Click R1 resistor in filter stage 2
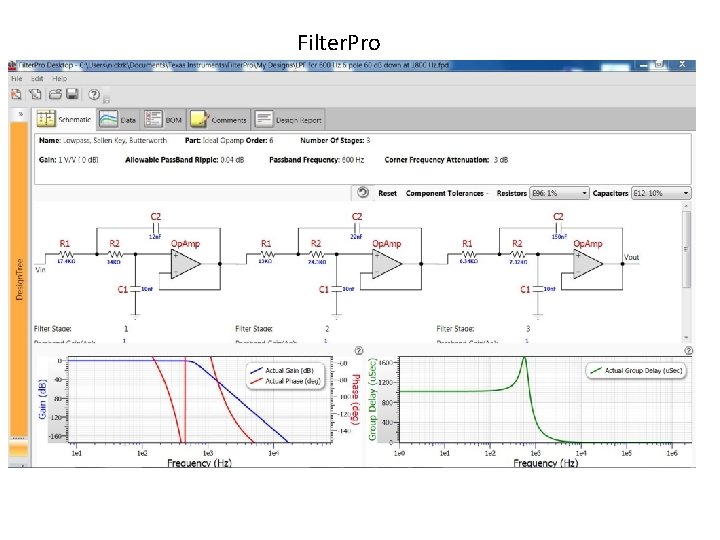The height and width of the screenshot is (540, 720). (266, 253)
